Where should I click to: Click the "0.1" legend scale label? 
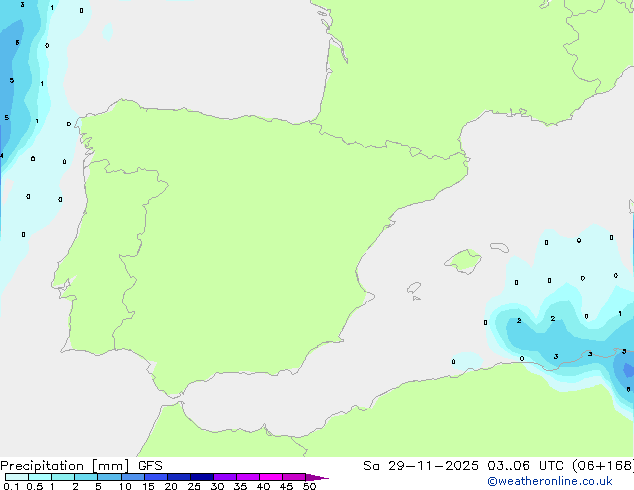(x=11, y=486)
